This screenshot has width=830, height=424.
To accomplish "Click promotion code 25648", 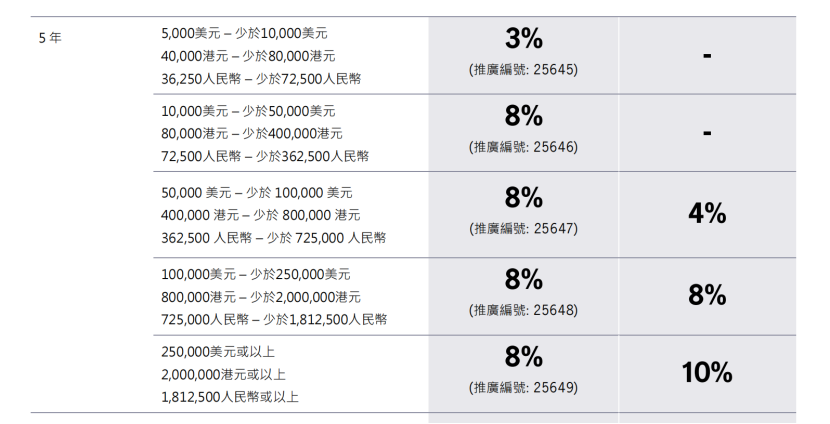I will (x=523, y=309).
